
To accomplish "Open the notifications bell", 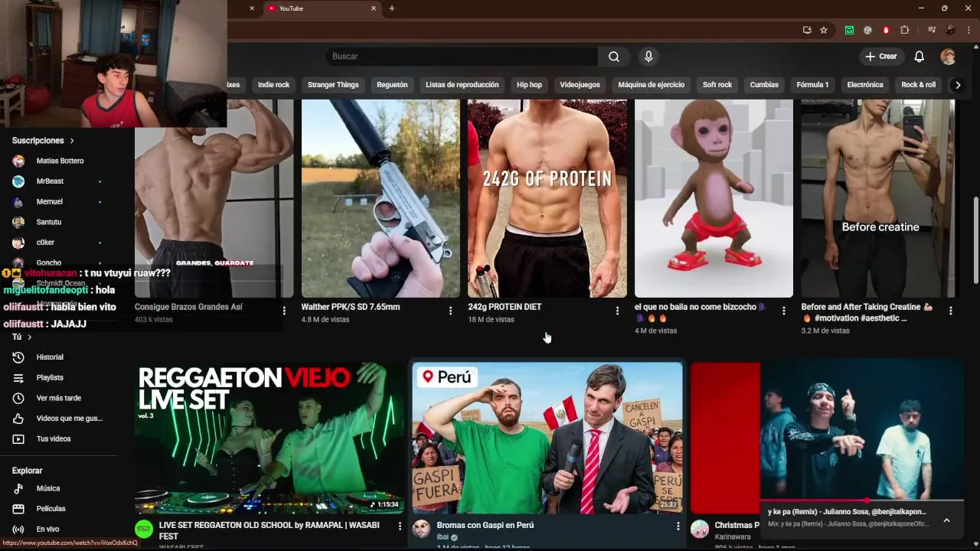I will coord(920,57).
